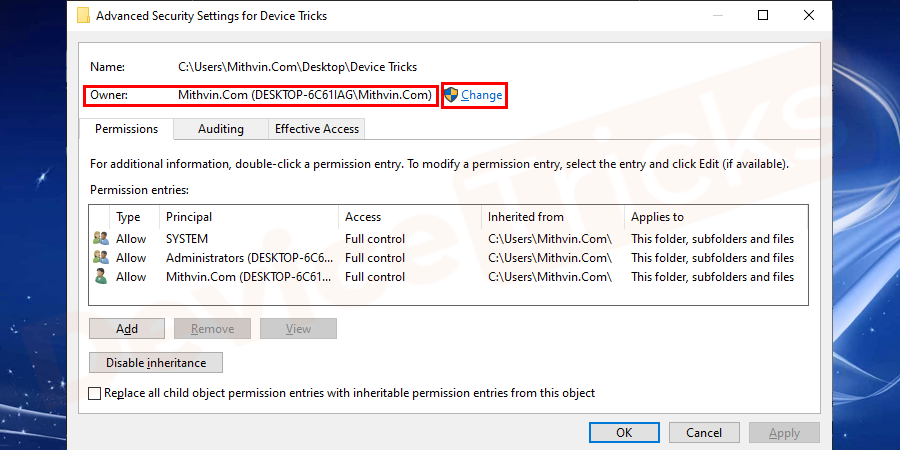Sort by the Type column header
Viewport: 900px width, 450px height.
(x=128, y=217)
